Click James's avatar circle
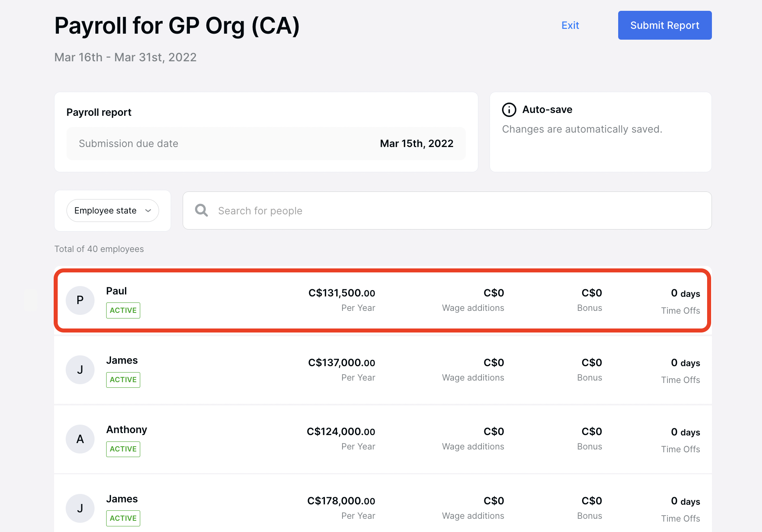Viewport: 762px width, 532px height. pos(80,369)
